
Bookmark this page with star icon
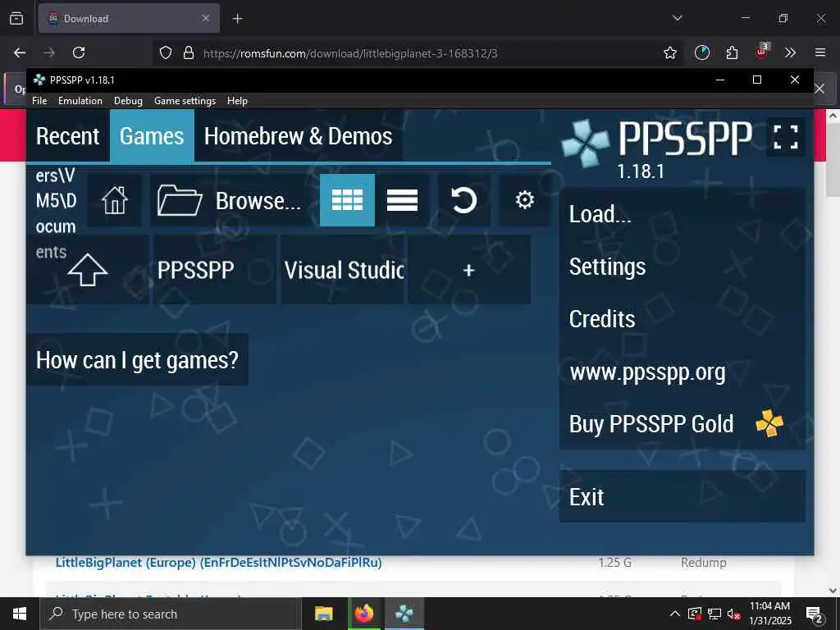[669, 52]
